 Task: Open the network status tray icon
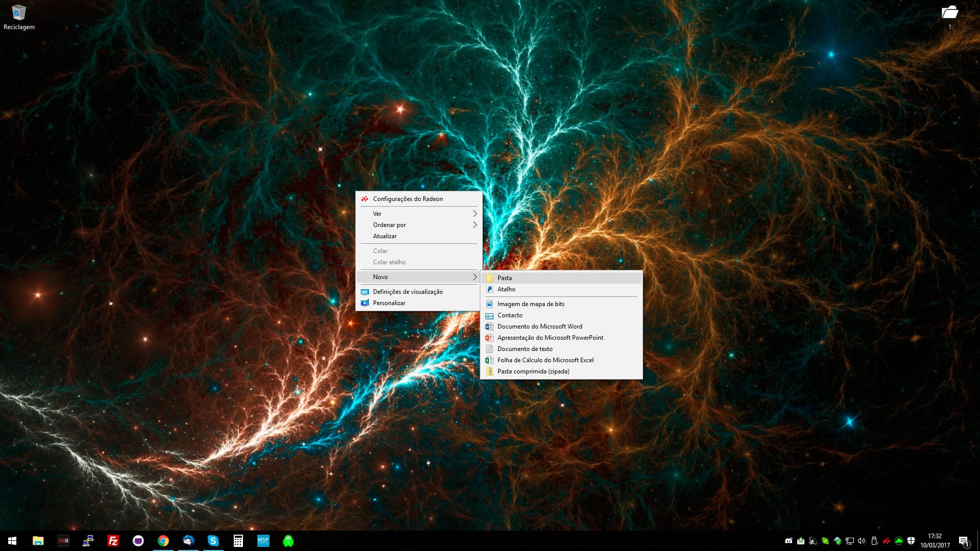[x=850, y=541]
